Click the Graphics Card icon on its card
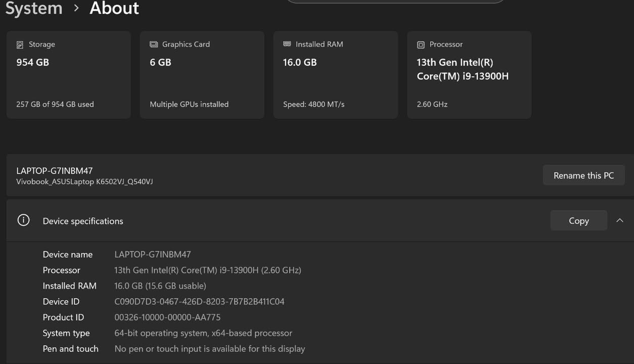The height and width of the screenshot is (364, 634). coord(153,44)
